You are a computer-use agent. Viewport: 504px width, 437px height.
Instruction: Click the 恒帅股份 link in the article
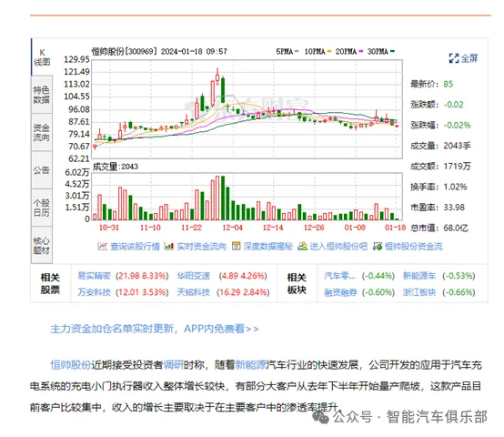tap(71, 365)
